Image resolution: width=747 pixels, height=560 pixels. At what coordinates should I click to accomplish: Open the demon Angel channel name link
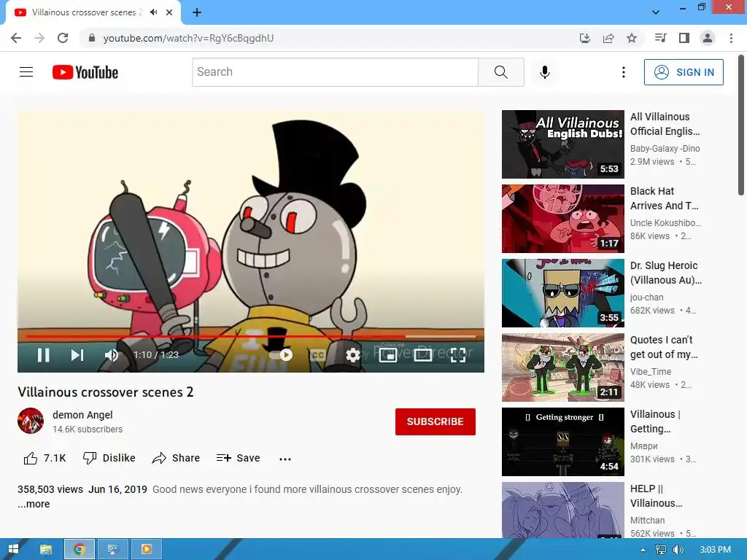[x=82, y=415]
